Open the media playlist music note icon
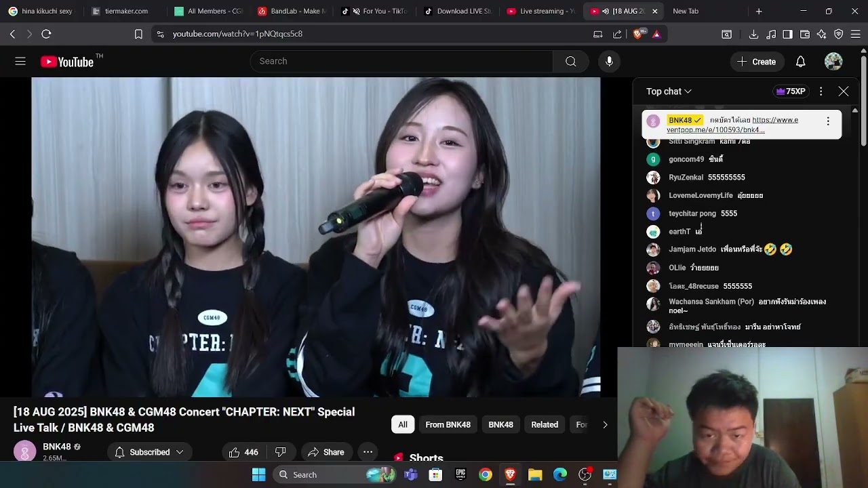868x488 pixels. [x=771, y=34]
